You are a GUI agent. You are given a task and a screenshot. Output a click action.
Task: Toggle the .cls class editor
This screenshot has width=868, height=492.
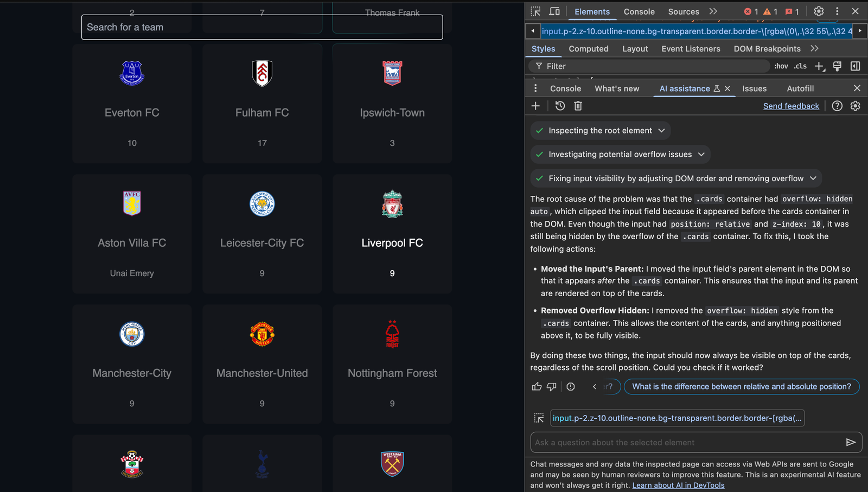[800, 66]
